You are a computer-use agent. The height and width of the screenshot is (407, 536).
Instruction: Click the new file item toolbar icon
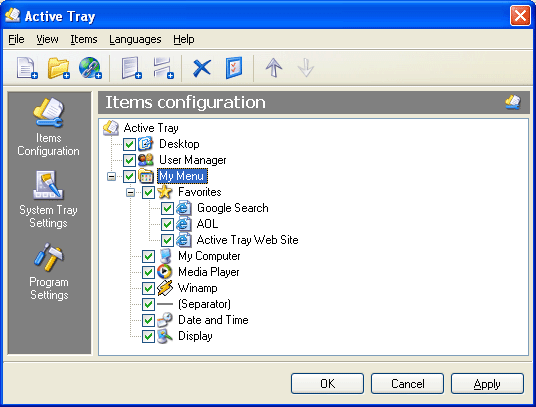click(27, 68)
